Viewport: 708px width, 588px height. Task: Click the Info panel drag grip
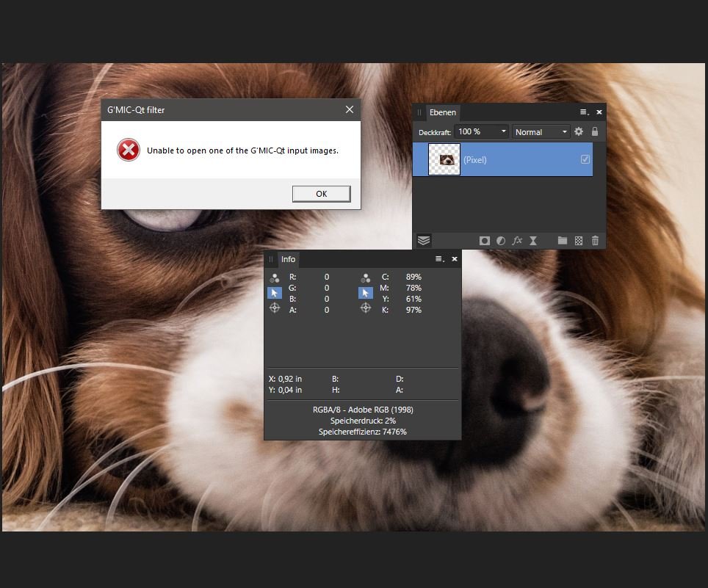coord(270,259)
